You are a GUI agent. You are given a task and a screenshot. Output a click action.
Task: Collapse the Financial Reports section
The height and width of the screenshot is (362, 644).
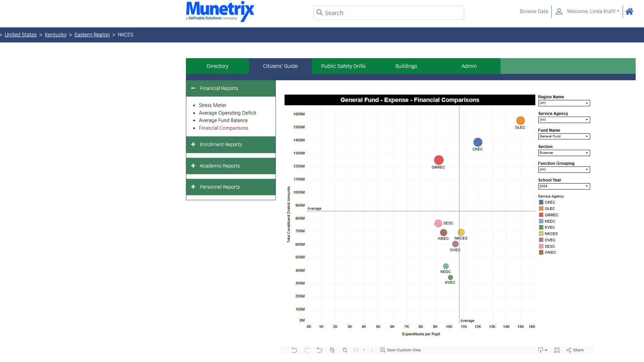click(231, 88)
